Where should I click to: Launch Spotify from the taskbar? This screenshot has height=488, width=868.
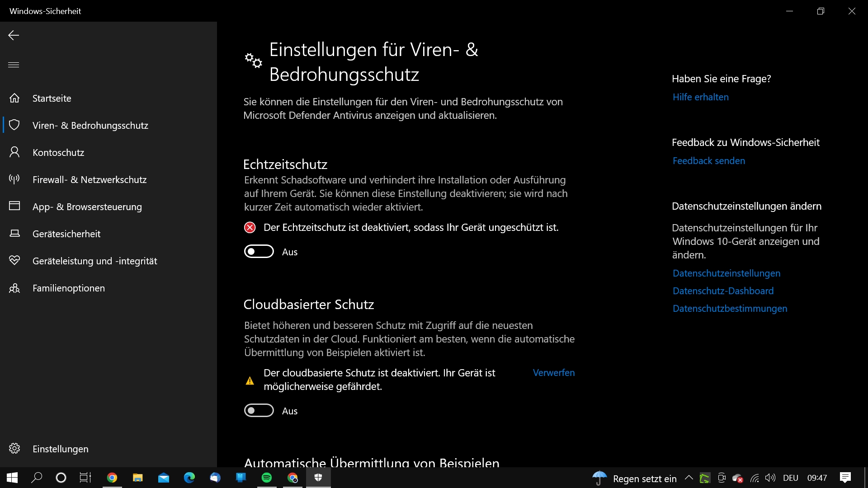(x=267, y=478)
